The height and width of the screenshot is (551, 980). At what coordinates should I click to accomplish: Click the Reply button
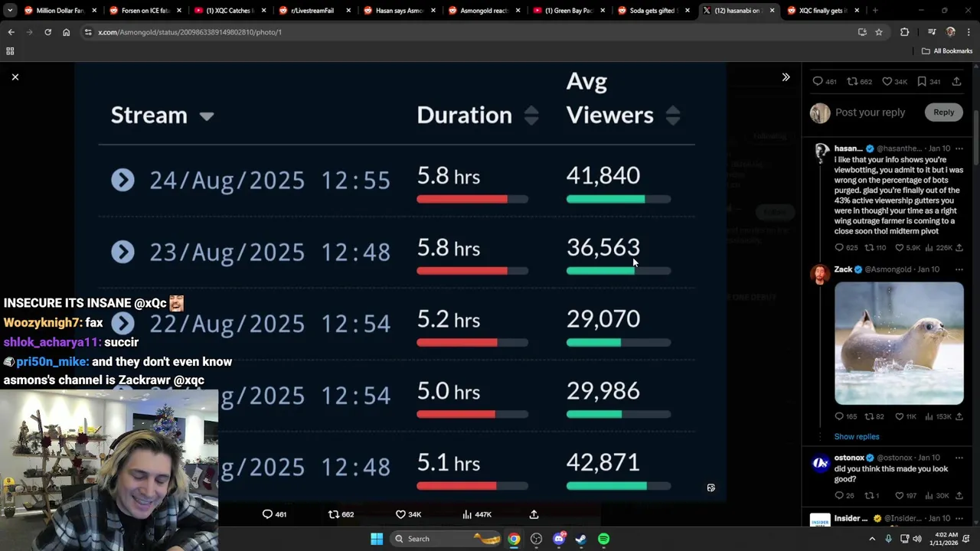(x=943, y=112)
